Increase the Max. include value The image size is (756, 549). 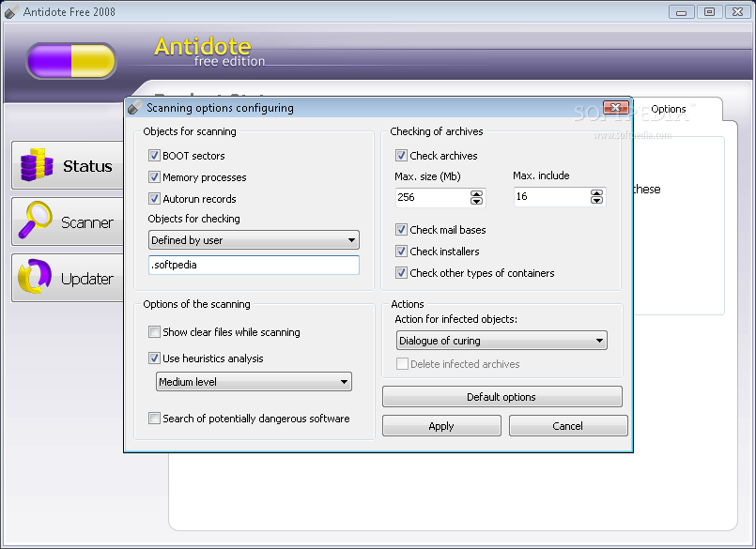coord(596,192)
